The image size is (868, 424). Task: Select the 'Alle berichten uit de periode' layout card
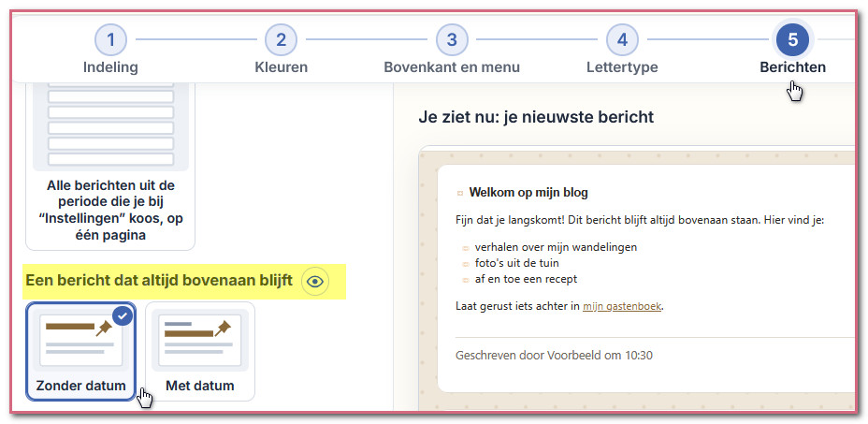(110, 167)
